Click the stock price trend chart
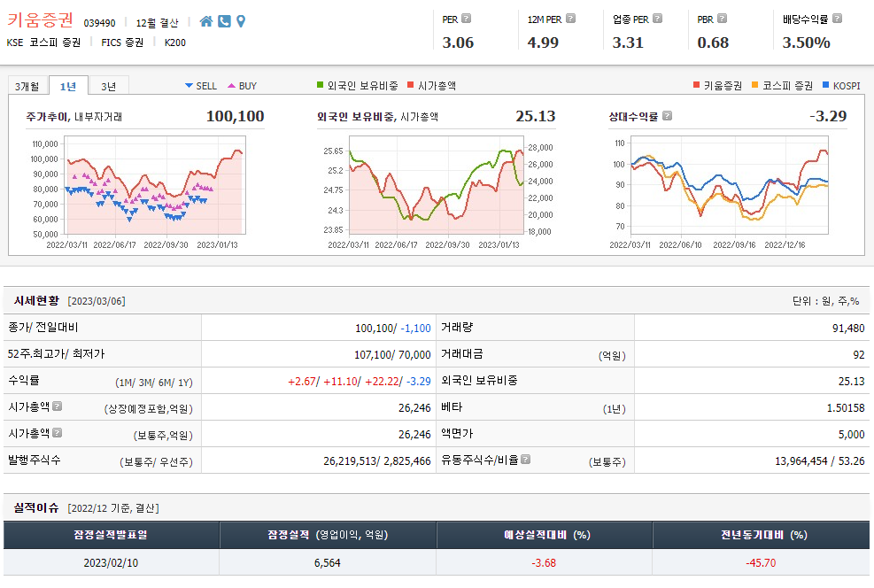Image resolution: width=874 pixels, height=588 pixels. pyautogui.click(x=156, y=185)
